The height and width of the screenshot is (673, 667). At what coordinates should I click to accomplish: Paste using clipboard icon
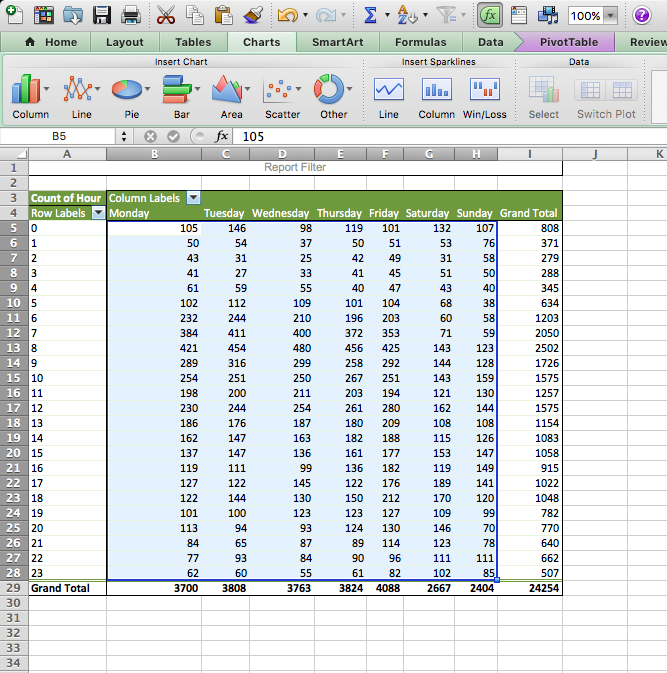pyautogui.click(x=224, y=15)
